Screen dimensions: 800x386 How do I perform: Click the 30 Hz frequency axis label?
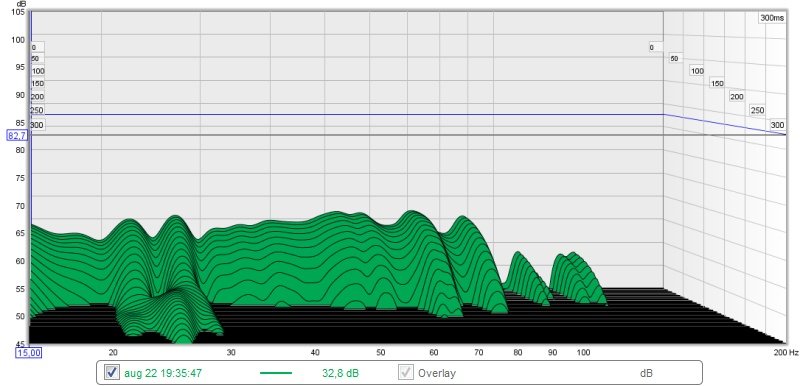pyautogui.click(x=231, y=352)
